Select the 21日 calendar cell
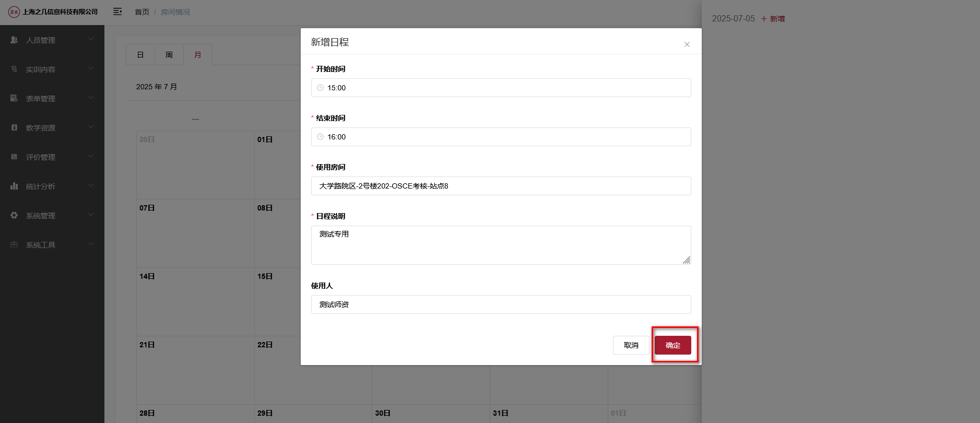 [x=195, y=370]
